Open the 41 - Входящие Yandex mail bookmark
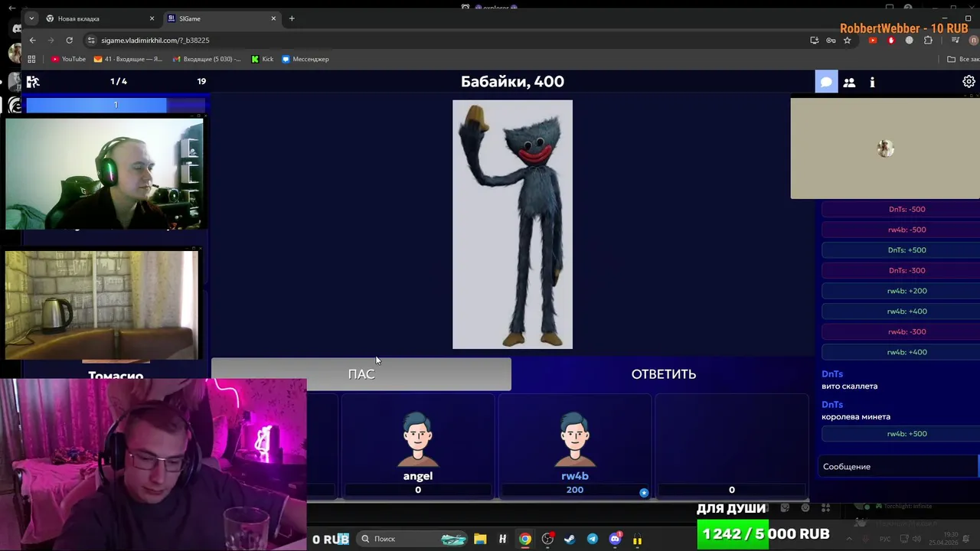The image size is (980, 551). 128,59
